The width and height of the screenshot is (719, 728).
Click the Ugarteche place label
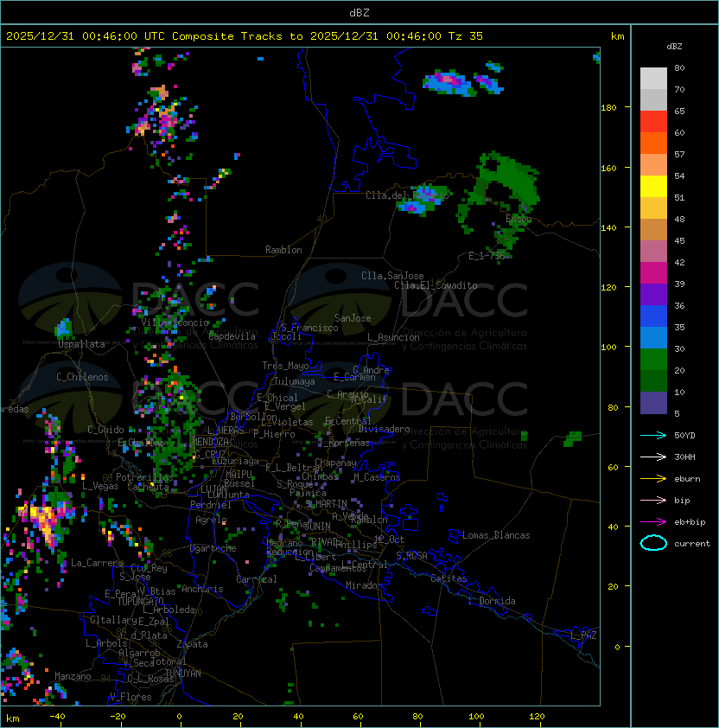pyautogui.click(x=213, y=548)
